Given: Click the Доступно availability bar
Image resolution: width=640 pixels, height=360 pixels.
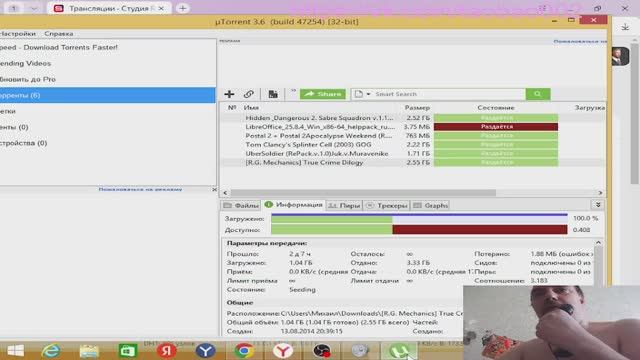Looking at the screenshot, I should pos(419,230).
